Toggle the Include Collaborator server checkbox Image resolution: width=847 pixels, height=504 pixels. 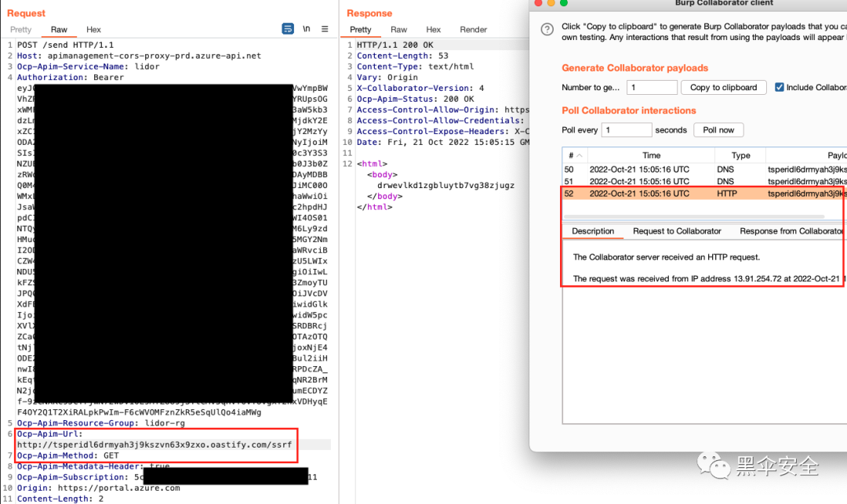coord(780,87)
